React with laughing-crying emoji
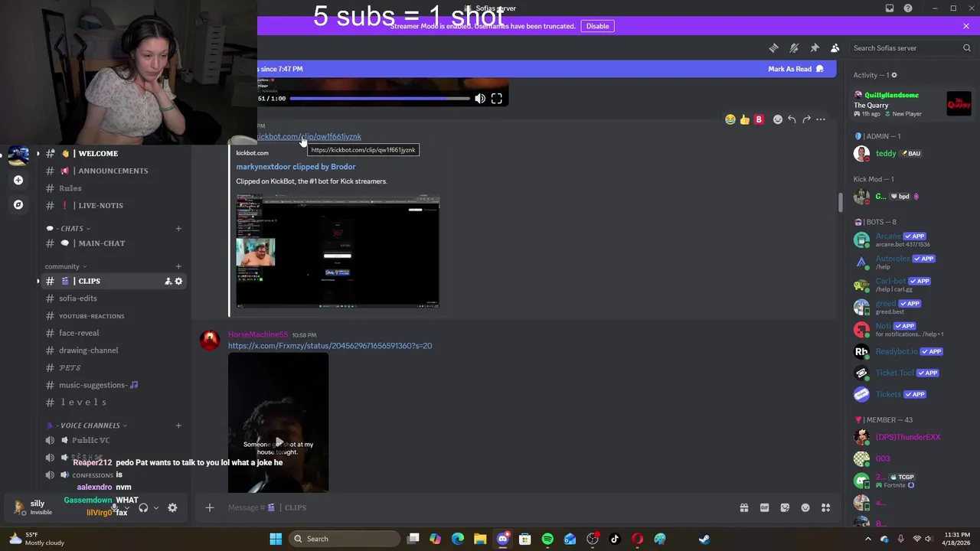980x551 pixels. (730, 119)
